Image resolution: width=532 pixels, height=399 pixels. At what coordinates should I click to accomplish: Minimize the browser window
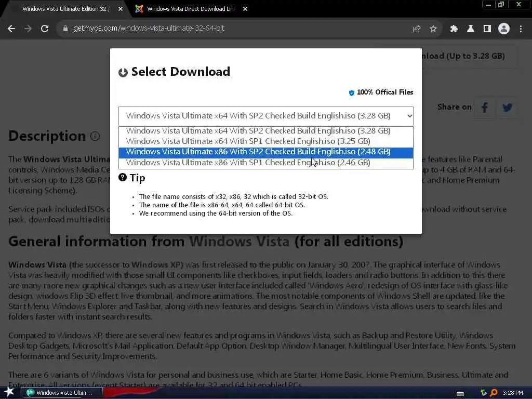click(488, 5)
